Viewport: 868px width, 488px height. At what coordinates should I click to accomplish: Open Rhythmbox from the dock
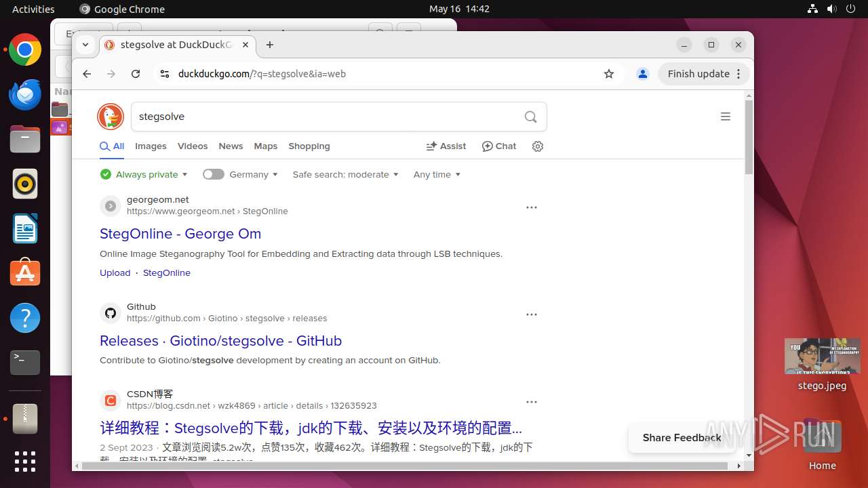click(25, 184)
